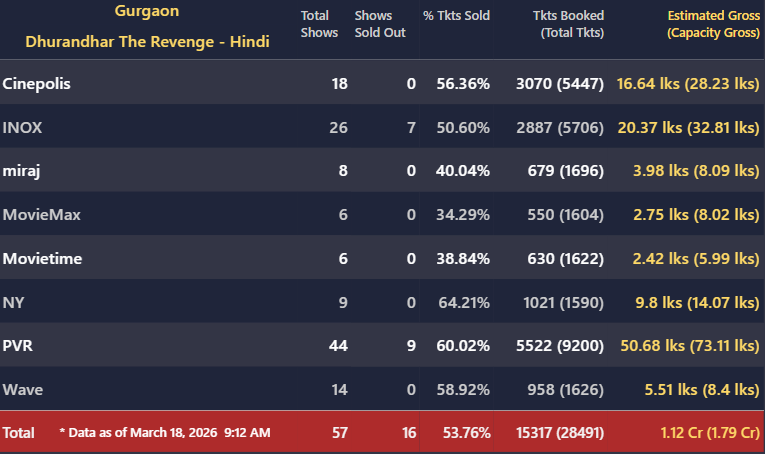Click Total row percentage 53.76%
This screenshot has width=765, height=454.
click(x=466, y=433)
